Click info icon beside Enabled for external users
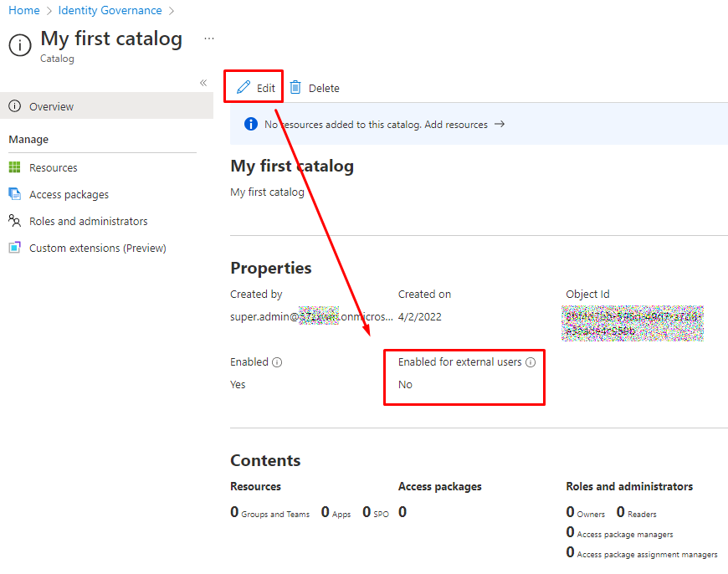The height and width of the screenshot is (574, 728). click(531, 362)
